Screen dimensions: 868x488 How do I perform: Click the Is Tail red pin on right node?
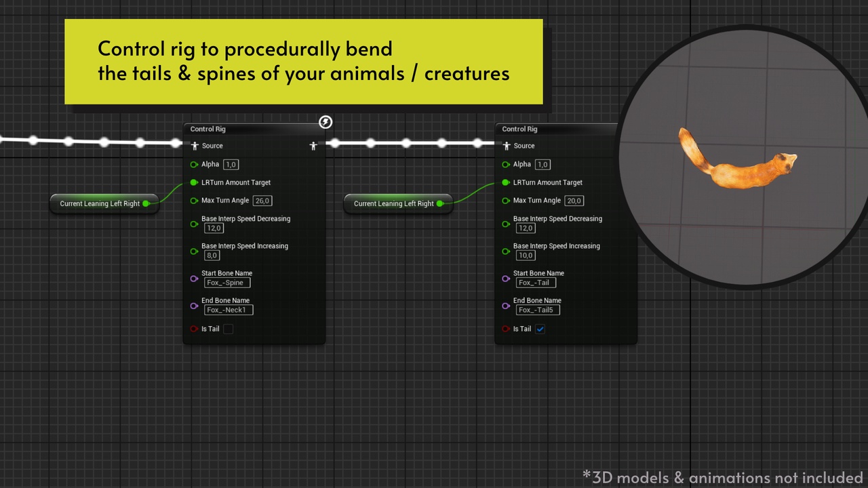(x=506, y=329)
